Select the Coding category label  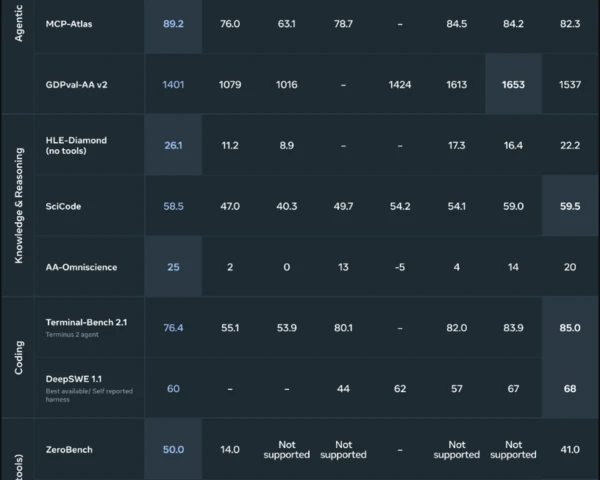18,358
